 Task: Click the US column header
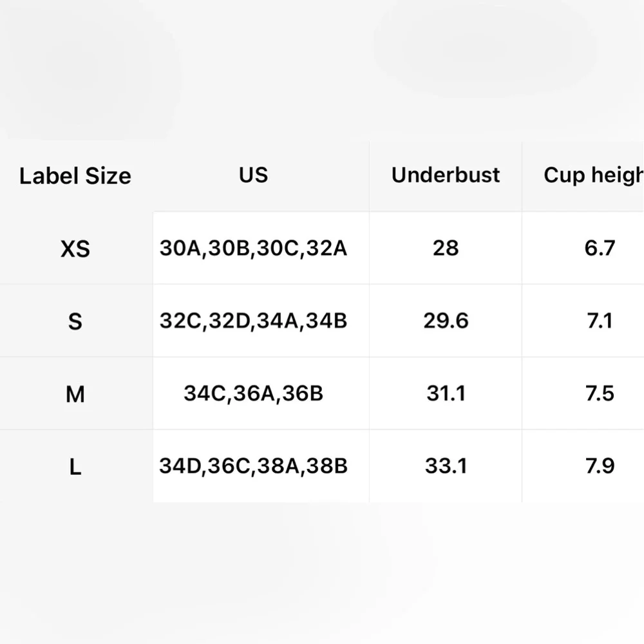click(x=253, y=175)
